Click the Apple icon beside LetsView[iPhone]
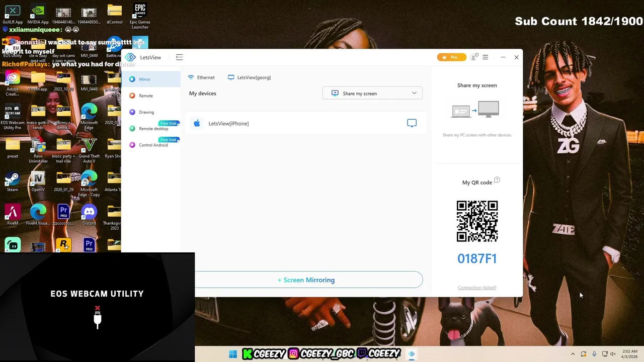The height and width of the screenshot is (362, 644). tap(197, 123)
